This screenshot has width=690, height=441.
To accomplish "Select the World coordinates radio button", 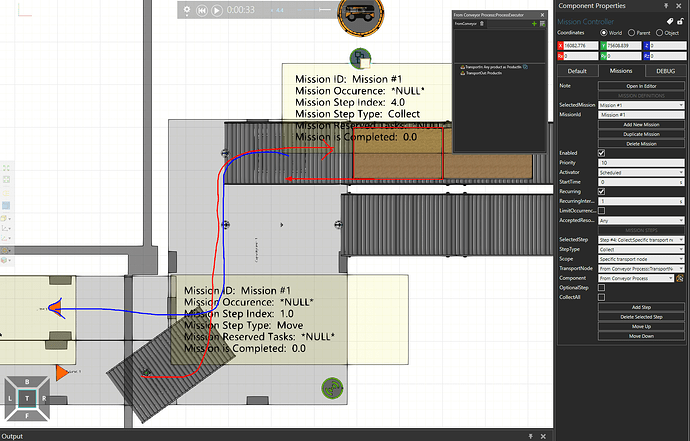I will tap(603, 31).
